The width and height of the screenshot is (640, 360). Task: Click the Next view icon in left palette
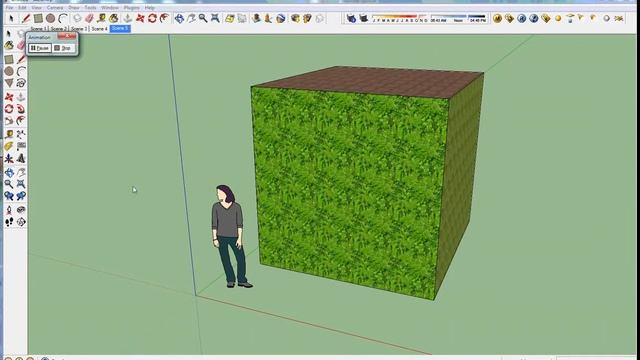(21, 196)
